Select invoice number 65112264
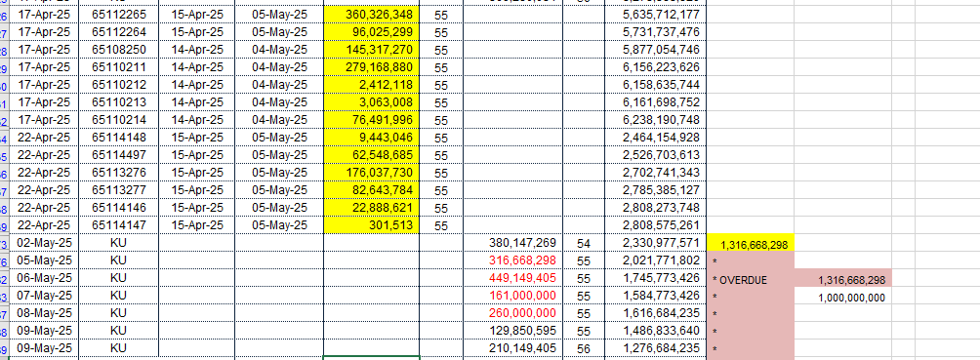This screenshot has width=980, height=360. (119, 32)
